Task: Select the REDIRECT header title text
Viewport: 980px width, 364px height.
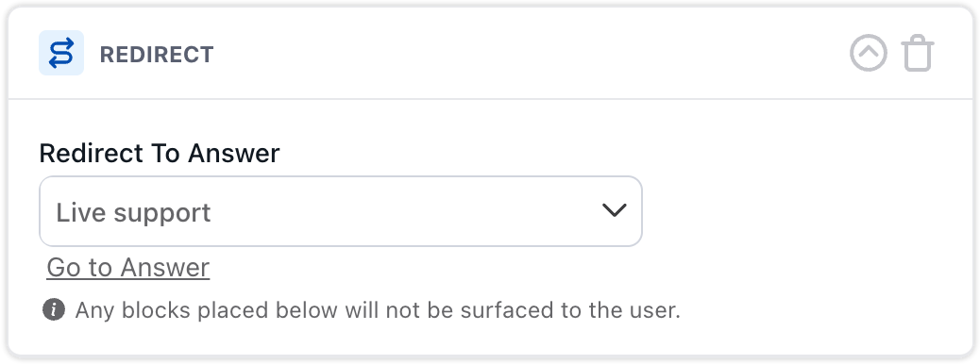Action: pos(157,55)
